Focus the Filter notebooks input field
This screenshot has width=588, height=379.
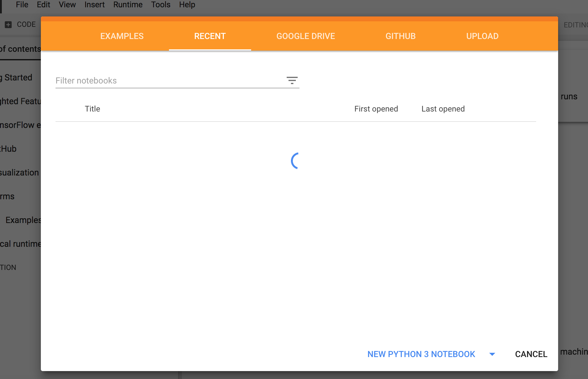[x=168, y=80]
